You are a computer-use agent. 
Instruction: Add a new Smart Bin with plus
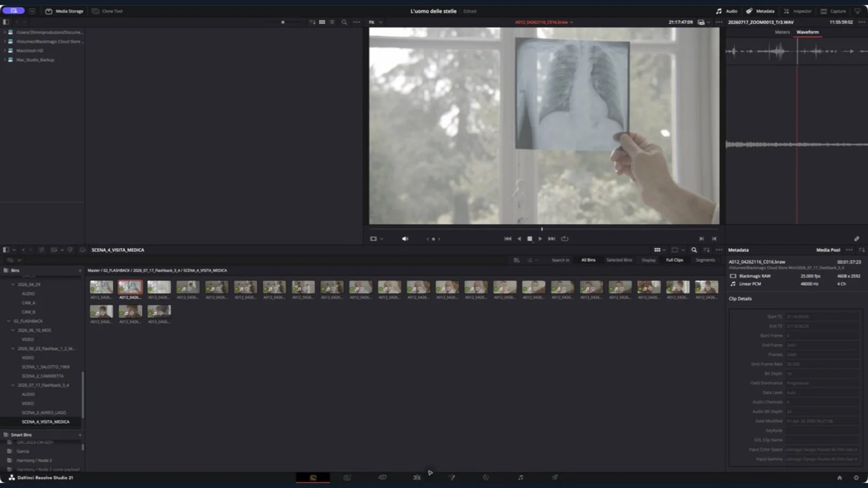(x=80, y=435)
